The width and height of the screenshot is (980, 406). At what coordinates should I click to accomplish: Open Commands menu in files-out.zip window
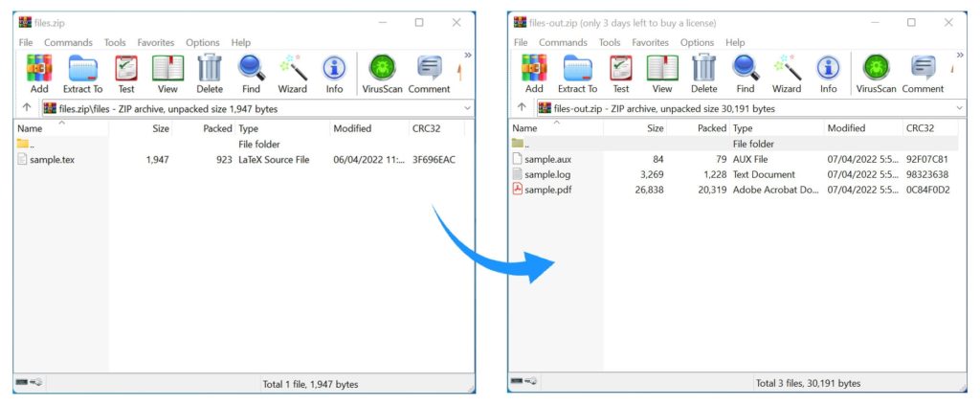pos(563,42)
